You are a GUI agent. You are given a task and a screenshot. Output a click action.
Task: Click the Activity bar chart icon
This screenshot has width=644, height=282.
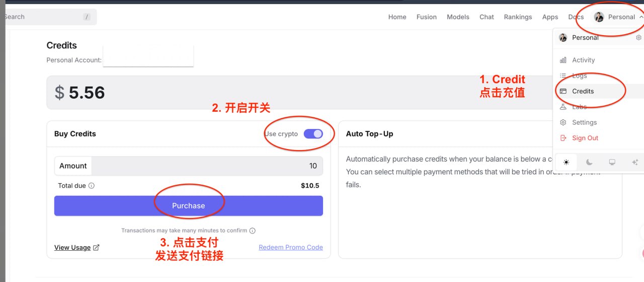[x=563, y=60]
